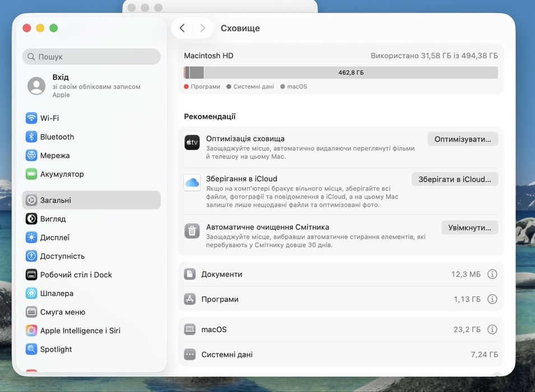Open Смуга меню in the sidebar
The height and width of the screenshot is (392, 535).
pyautogui.click(x=91, y=312)
